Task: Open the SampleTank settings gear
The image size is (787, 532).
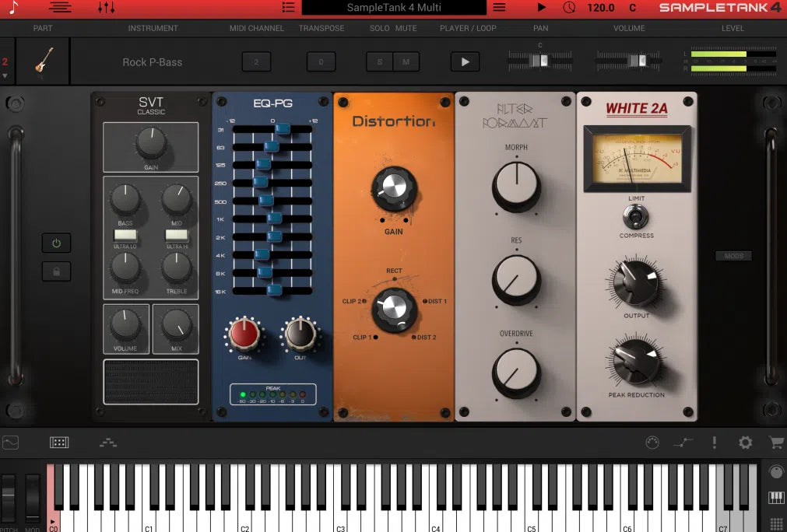Action: click(745, 442)
